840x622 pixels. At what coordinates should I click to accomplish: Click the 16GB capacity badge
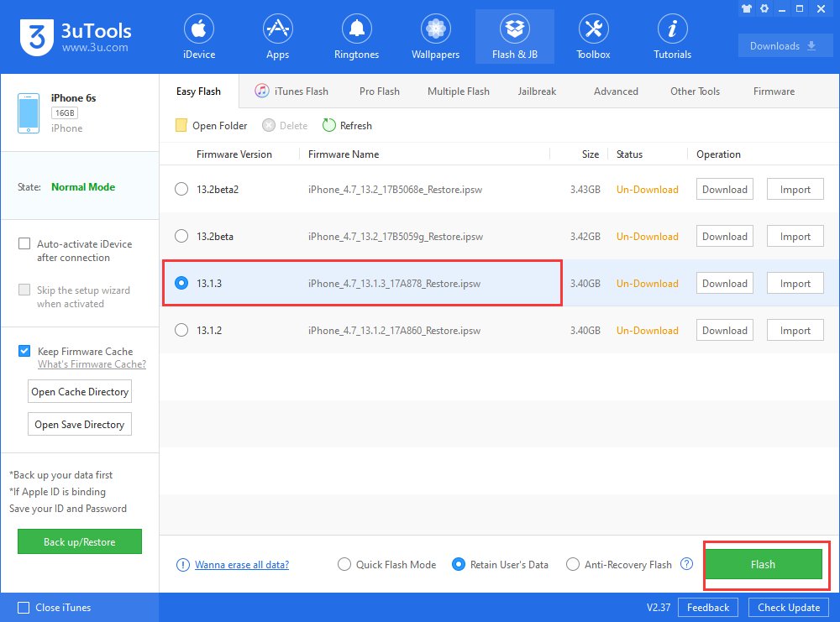(65, 113)
